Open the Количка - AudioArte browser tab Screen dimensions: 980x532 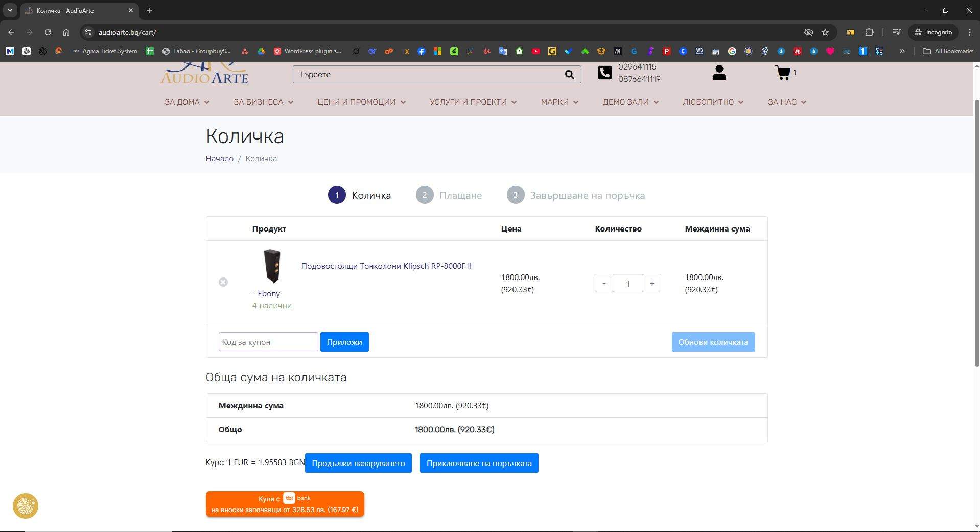click(79, 10)
